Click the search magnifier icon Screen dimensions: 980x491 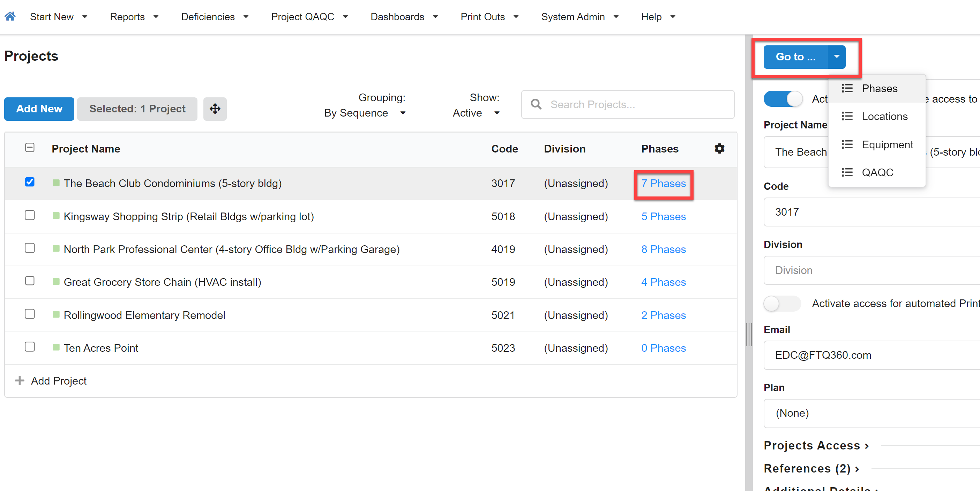pyautogui.click(x=536, y=104)
